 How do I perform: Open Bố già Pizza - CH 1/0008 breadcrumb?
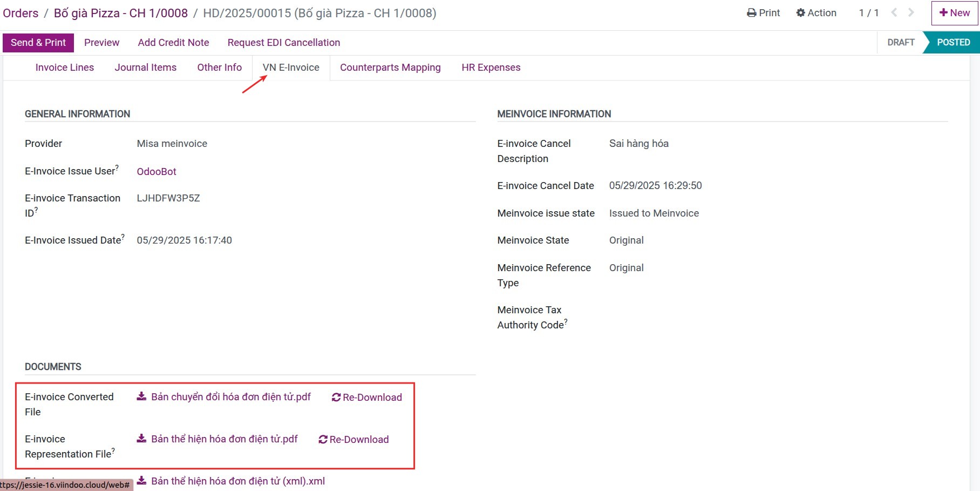(x=121, y=13)
